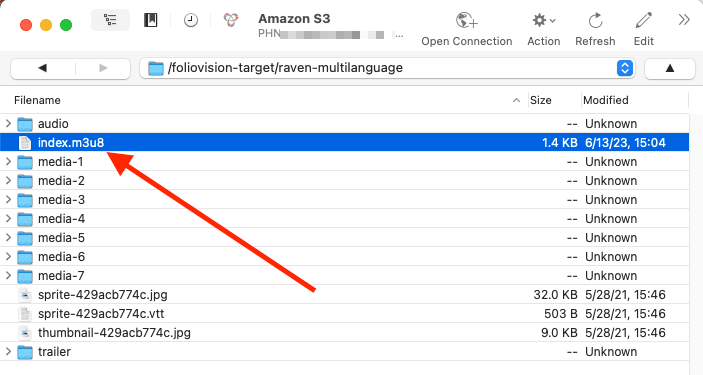Sort by the Modified column header
This screenshot has width=703, height=375.
point(606,100)
